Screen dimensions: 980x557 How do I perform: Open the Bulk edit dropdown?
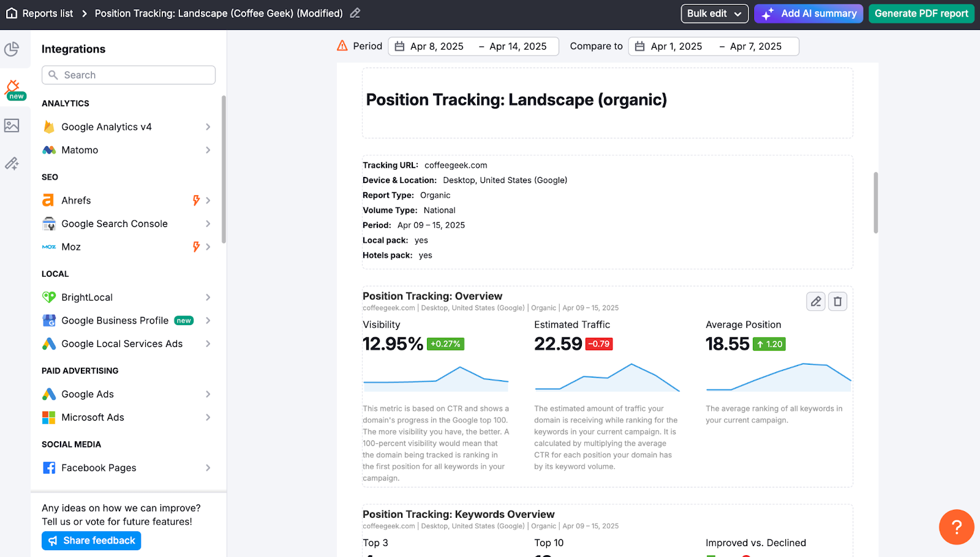[x=714, y=13]
